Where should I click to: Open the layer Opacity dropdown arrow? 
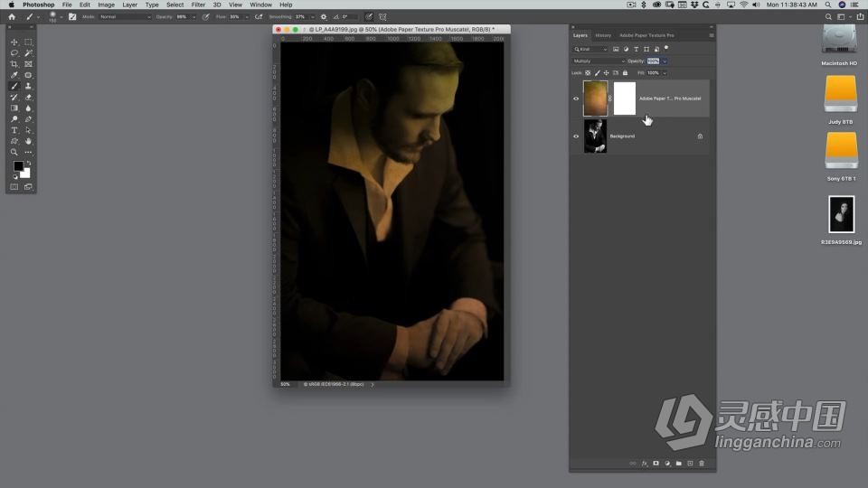tap(665, 61)
